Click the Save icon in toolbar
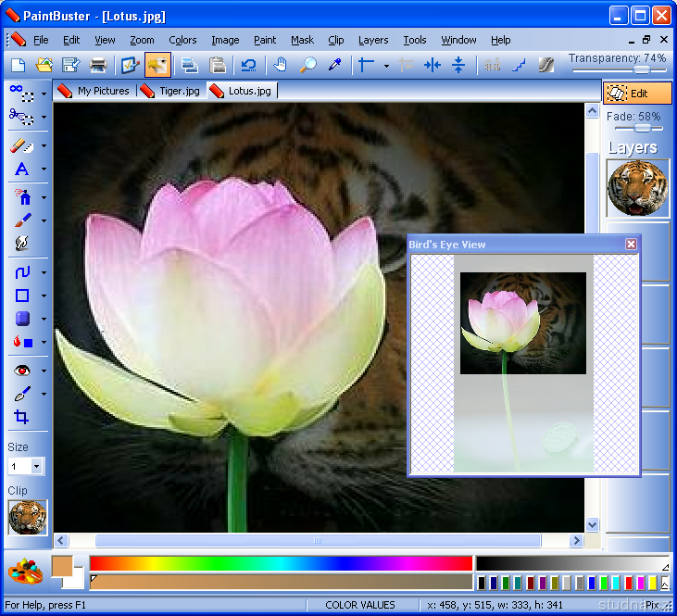Screen dimensions: 677x616 click(70, 65)
